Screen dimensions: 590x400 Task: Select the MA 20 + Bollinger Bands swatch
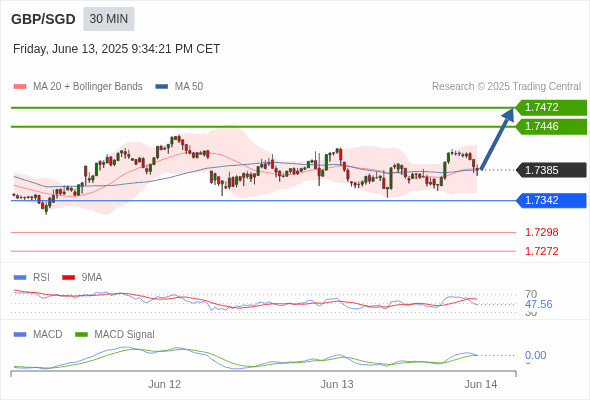20,87
